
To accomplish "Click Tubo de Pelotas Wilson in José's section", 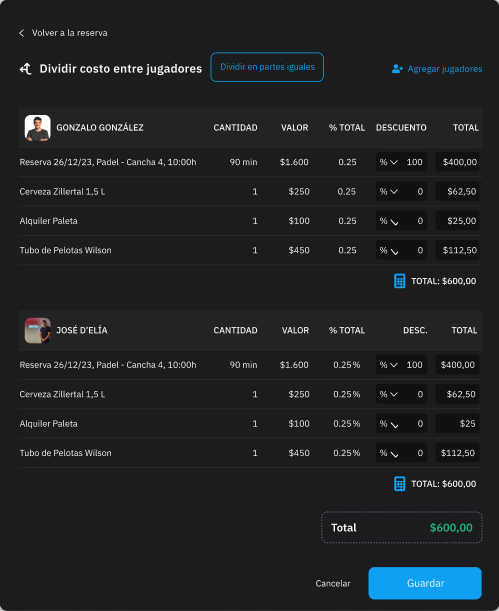I will pos(65,453).
